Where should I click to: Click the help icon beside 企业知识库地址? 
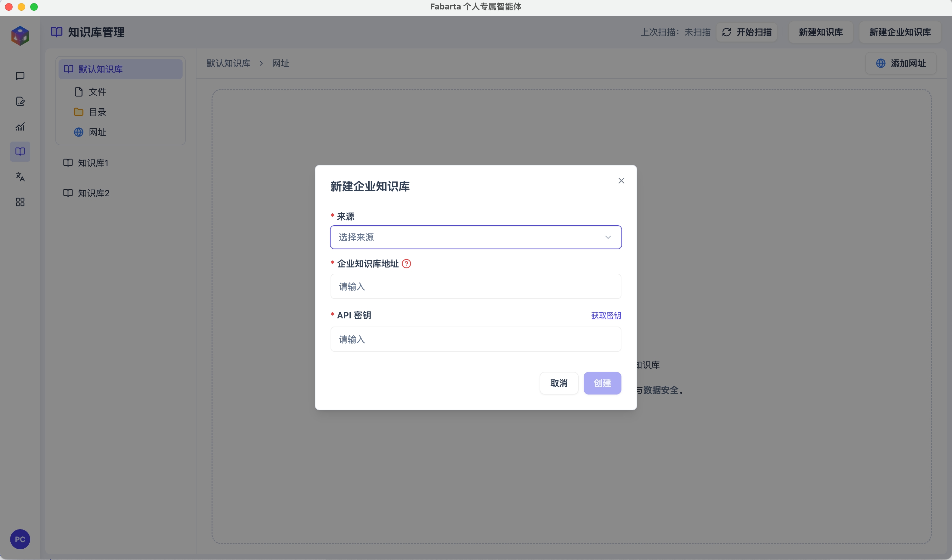(x=406, y=264)
